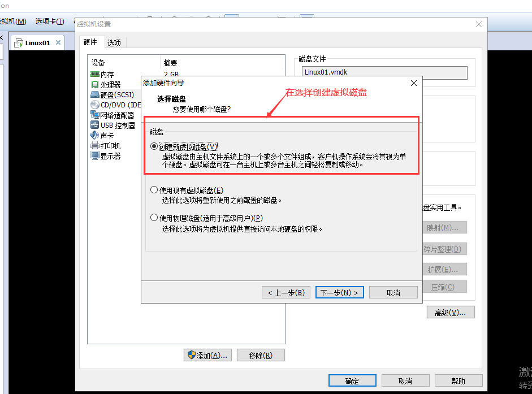Click 取消 in the VM settings window
532x394 pixels.
(x=405, y=381)
